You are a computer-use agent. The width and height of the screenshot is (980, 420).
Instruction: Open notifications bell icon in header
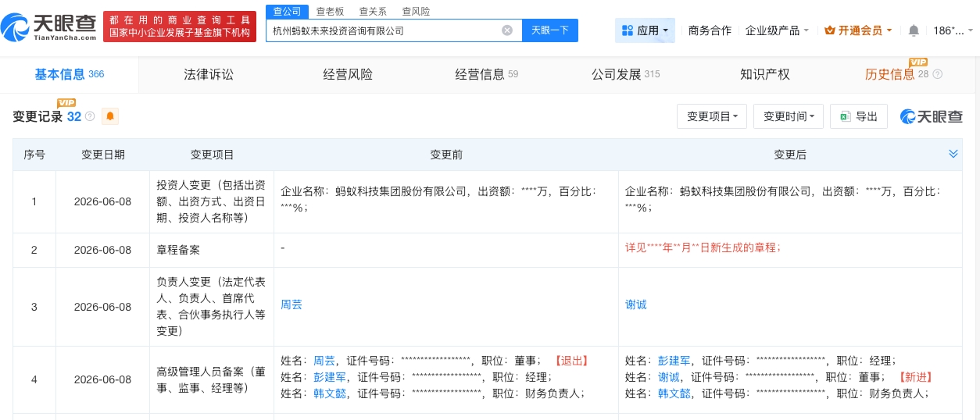[914, 30]
